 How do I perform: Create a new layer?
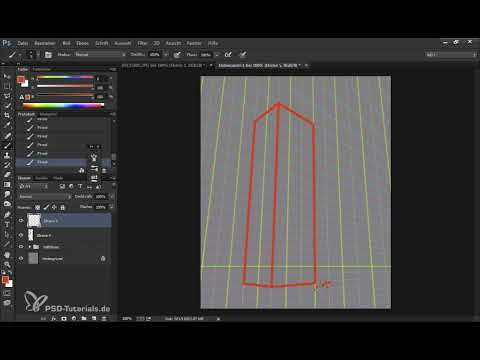94,318
